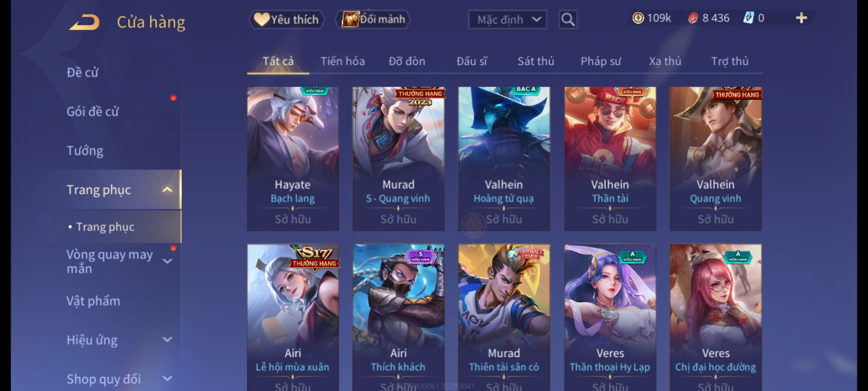Image resolution: width=868 pixels, height=391 pixels.
Task: Open Đổi mảnh chest button
Action: click(373, 20)
